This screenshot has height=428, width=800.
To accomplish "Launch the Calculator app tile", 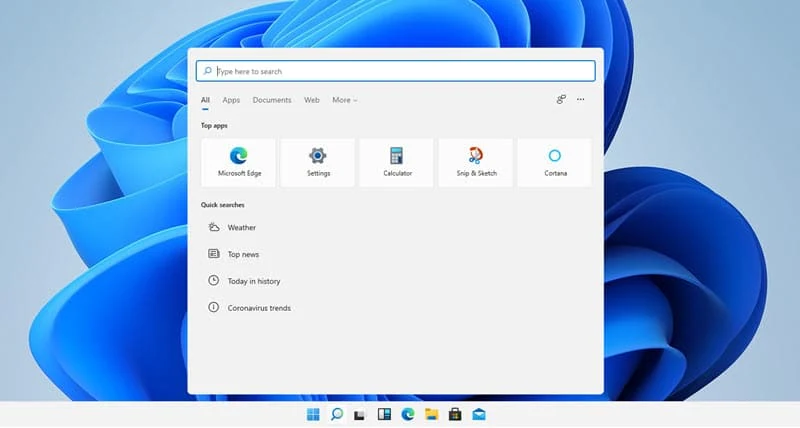I will 396,162.
